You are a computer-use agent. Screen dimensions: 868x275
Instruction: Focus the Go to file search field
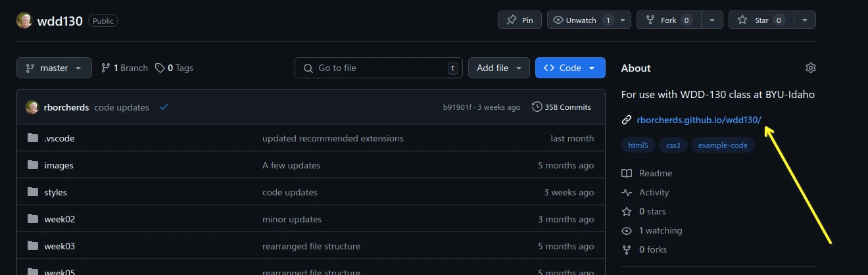coord(379,68)
